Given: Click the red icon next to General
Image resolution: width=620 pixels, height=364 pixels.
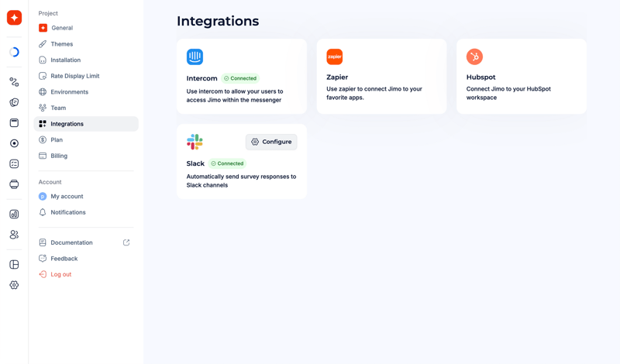Looking at the screenshot, I should pos(43,28).
